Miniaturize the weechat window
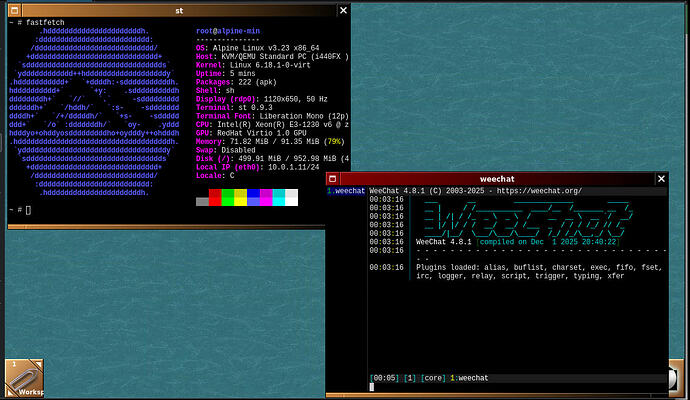690x400 pixels. click(332, 179)
